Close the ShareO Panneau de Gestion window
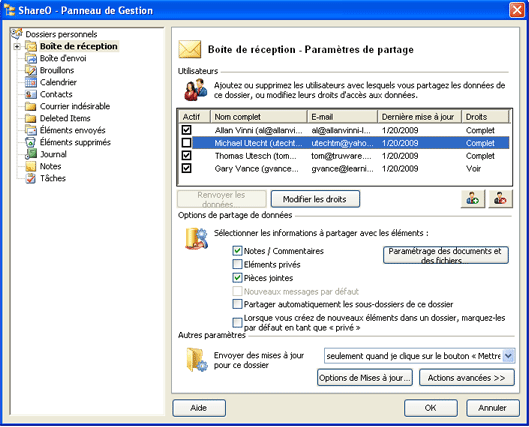Image resolution: width=529 pixels, height=427 pixels. click(517, 10)
